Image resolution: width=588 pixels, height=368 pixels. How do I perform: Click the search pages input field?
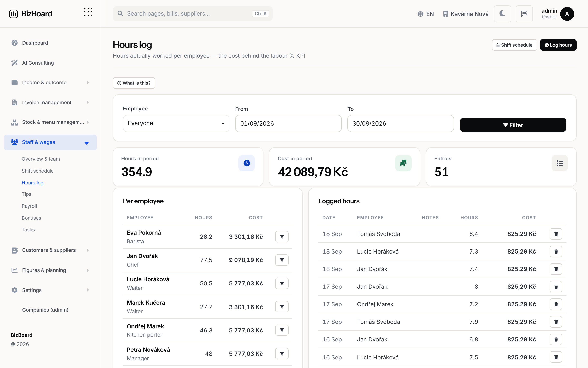[193, 14]
